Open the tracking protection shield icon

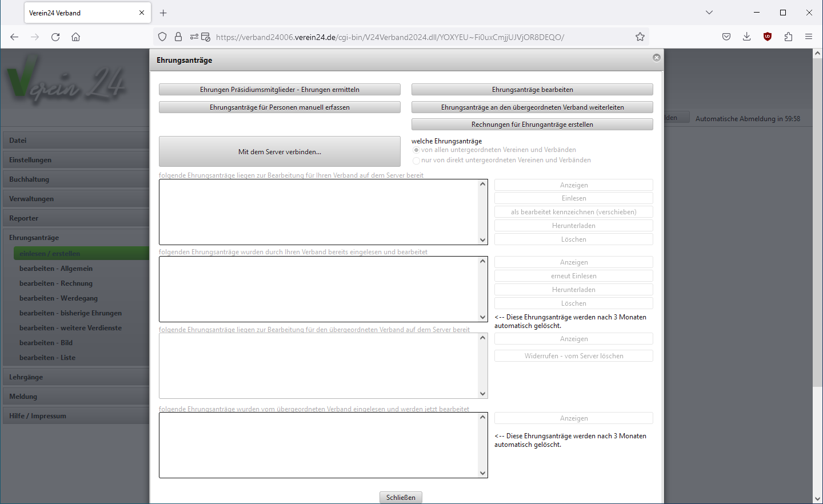162,37
